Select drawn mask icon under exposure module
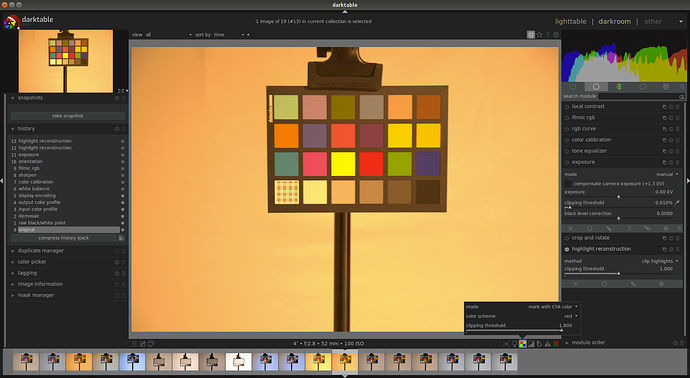This screenshot has width=690, height=378. click(x=609, y=228)
